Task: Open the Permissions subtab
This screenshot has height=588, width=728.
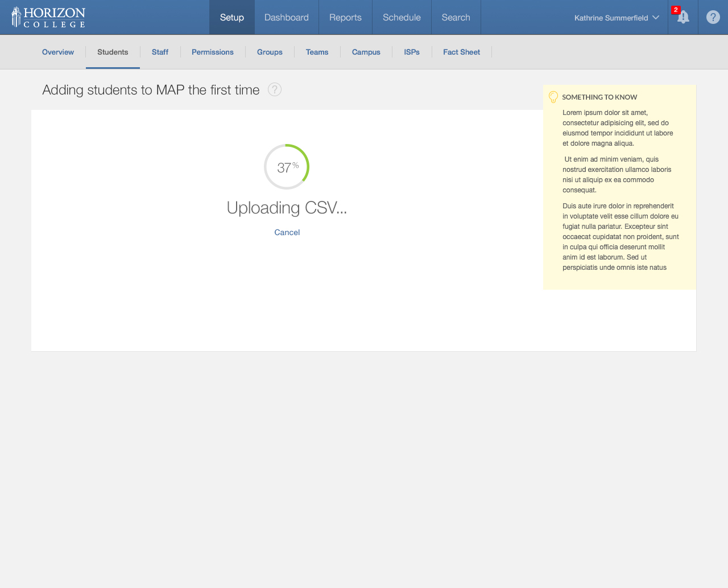Action: 213,52
